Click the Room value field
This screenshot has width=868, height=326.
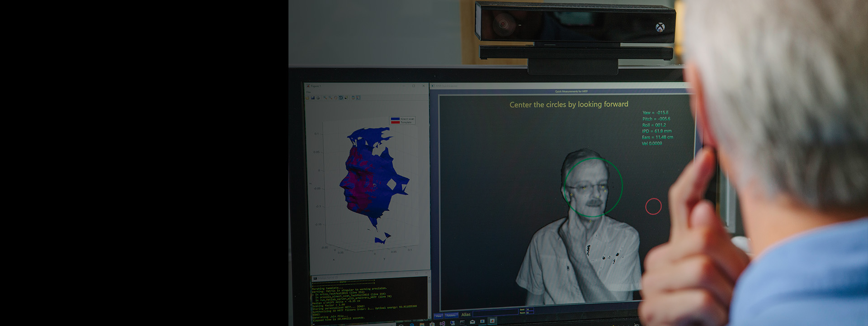coord(529,313)
